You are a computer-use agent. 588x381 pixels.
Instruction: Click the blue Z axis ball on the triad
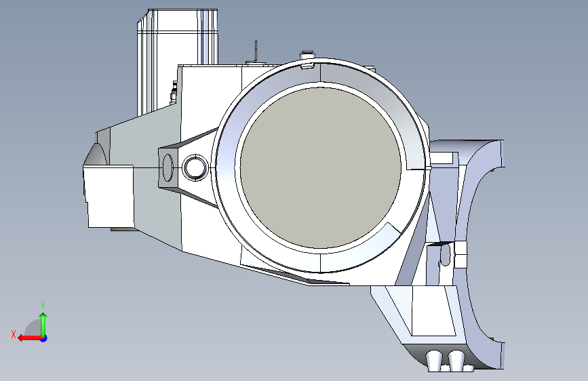tap(44, 338)
